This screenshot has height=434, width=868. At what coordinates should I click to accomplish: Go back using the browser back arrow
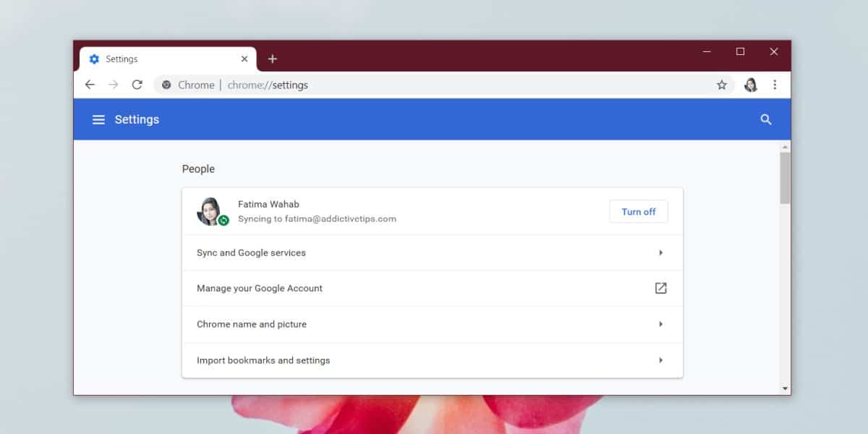[90, 85]
